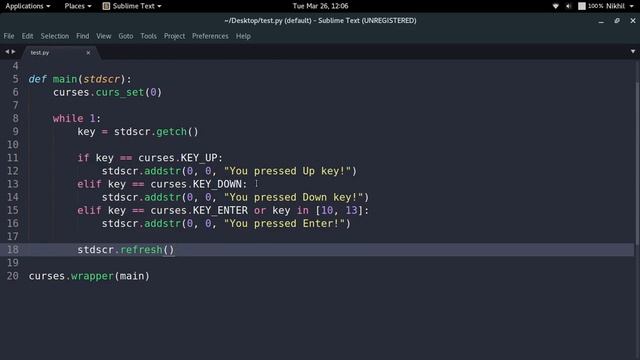
Task: Click line number 15 in the gutter
Action: (x=13, y=210)
